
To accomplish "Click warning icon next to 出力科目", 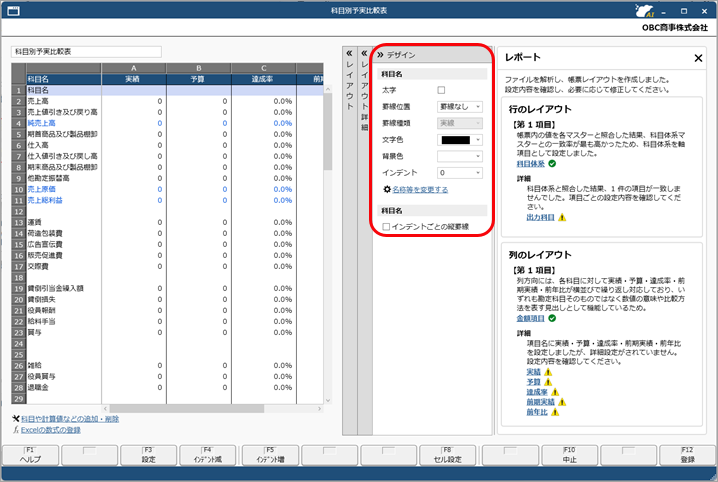I will [x=562, y=217].
